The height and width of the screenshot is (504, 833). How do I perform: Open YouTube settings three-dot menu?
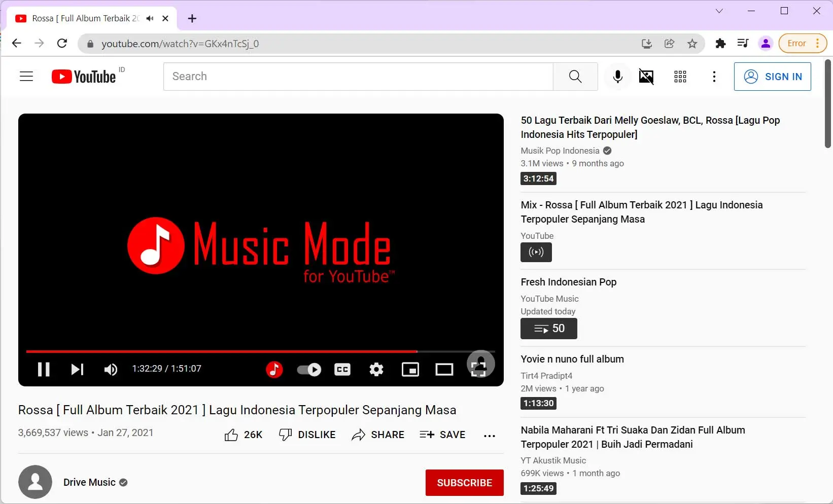tap(714, 77)
